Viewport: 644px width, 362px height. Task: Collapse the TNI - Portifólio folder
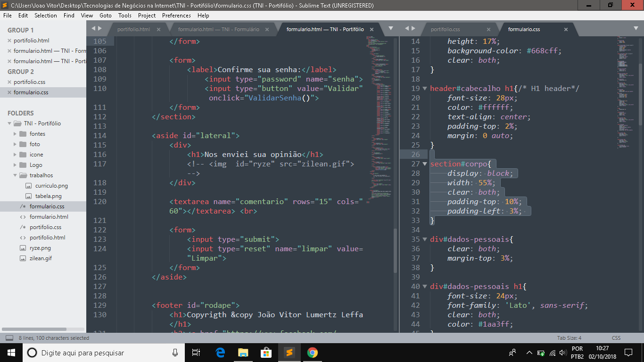[x=9, y=123]
